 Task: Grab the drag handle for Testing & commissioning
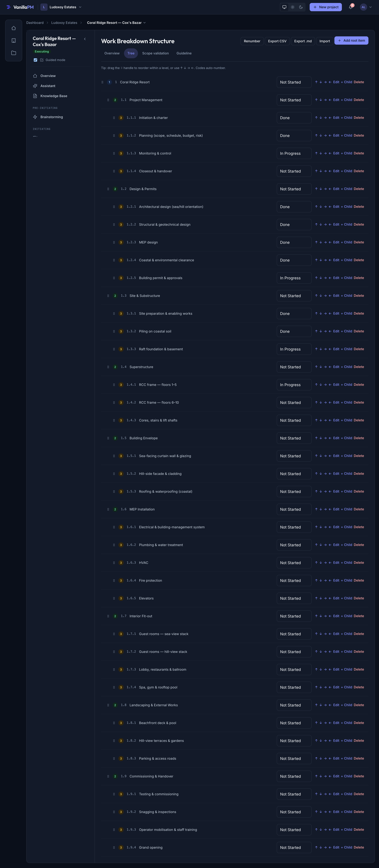pyautogui.click(x=114, y=794)
